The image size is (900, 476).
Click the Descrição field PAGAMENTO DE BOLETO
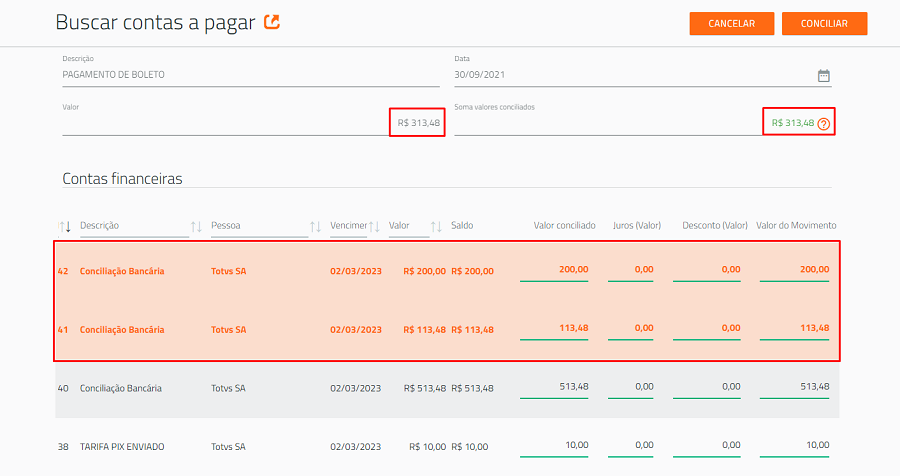tap(251, 75)
